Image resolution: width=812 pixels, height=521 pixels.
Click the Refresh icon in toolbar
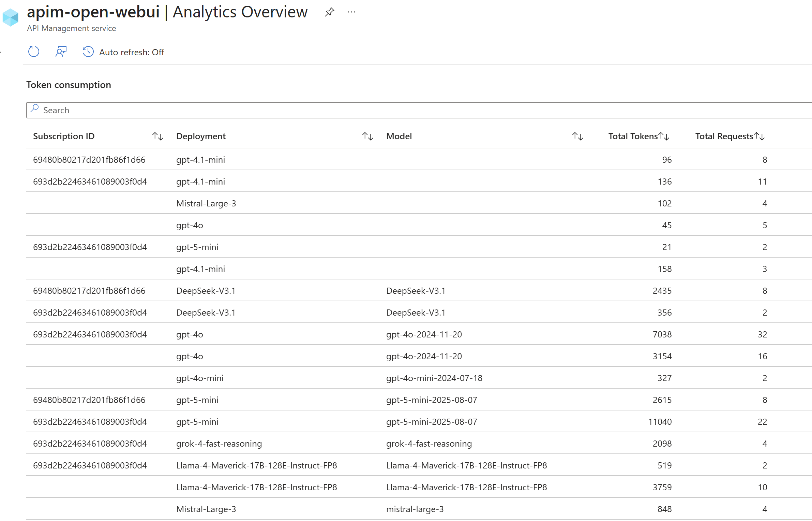pyautogui.click(x=33, y=52)
